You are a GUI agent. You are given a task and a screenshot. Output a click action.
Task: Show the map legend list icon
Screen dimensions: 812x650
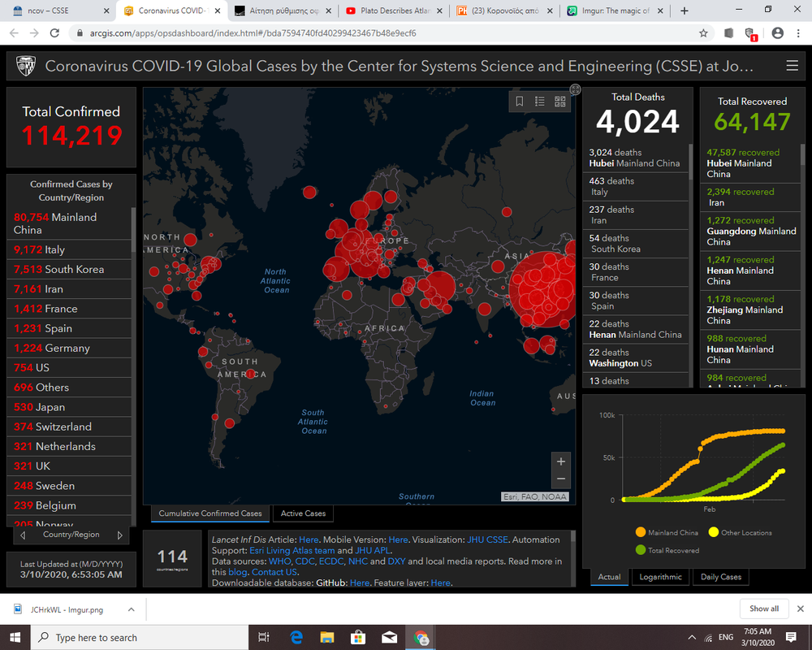pyautogui.click(x=540, y=101)
